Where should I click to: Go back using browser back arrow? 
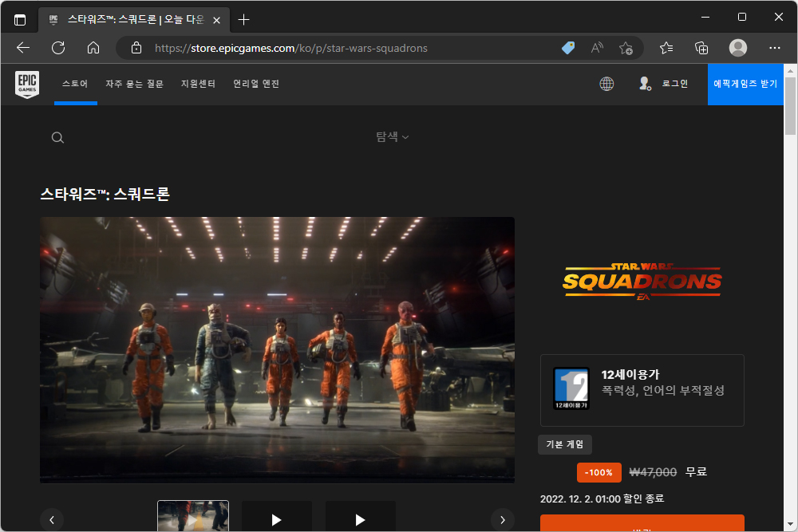tap(23, 49)
